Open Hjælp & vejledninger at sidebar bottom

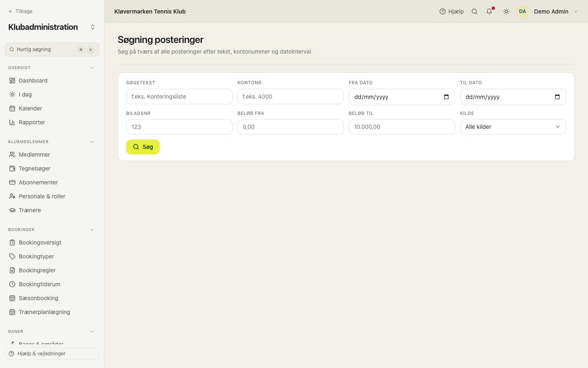(52, 354)
